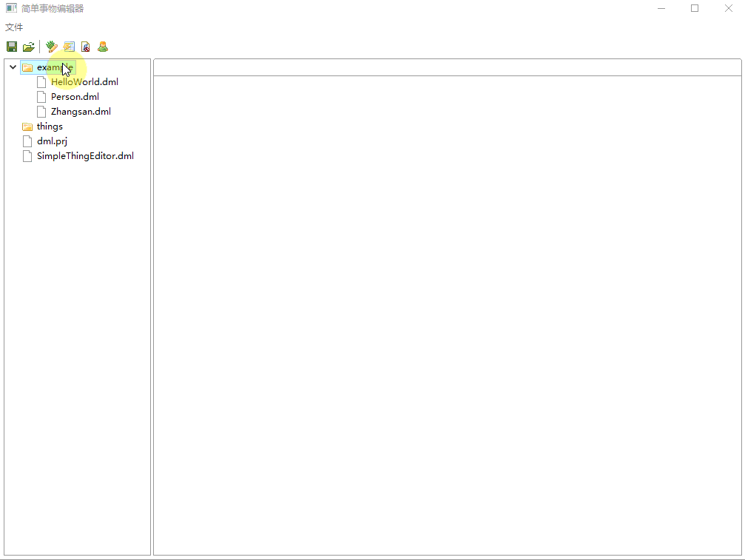Screen dimensions: 745x560
Task: Click the file icon beside dml.prj
Action: click(27, 141)
